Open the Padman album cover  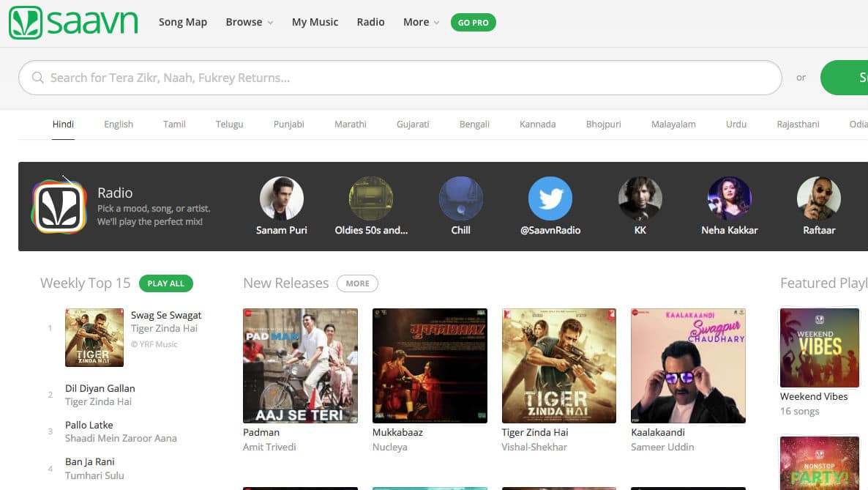(x=300, y=365)
